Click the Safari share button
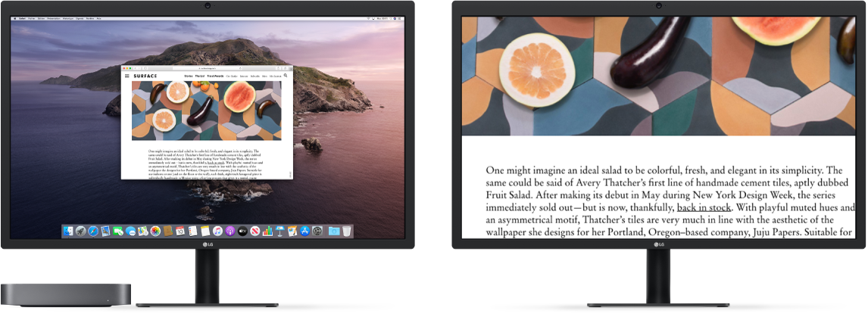The image size is (868, 314). (x=277, y=68)
